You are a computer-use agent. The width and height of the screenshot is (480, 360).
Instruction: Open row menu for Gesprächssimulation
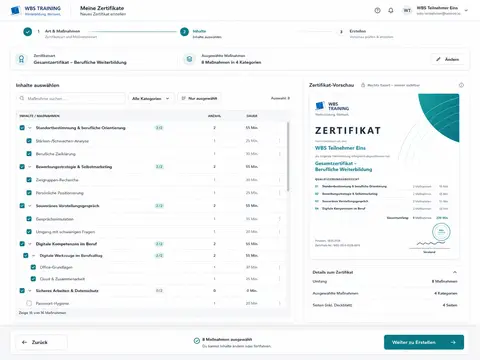point(279,219)
